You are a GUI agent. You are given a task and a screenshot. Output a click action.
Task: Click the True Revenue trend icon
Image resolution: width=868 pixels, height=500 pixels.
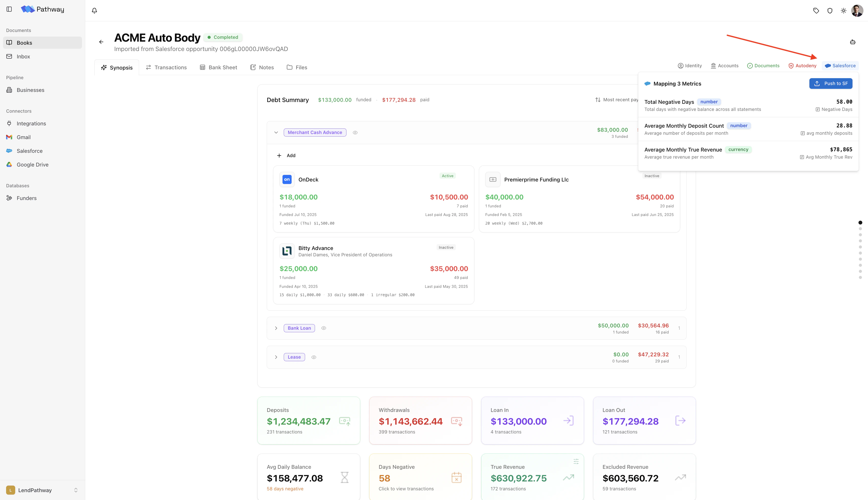[569, 477]
